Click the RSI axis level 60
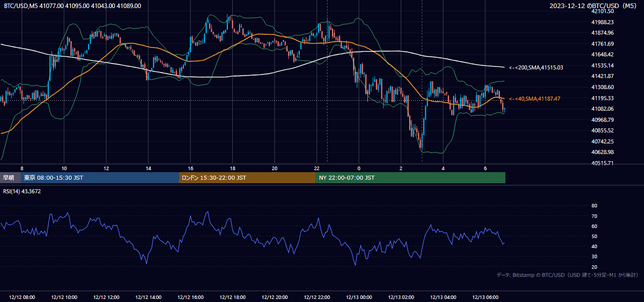The image size is (644, 302). point(594,226)
